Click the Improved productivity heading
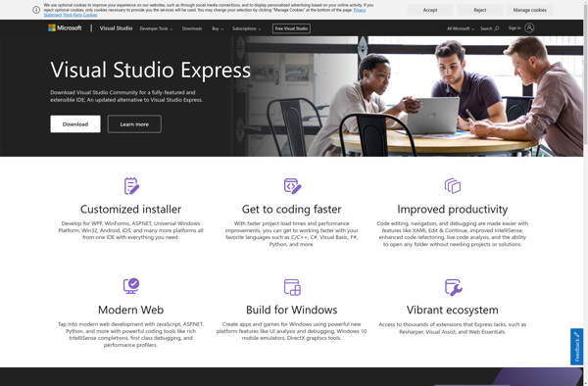This screenshot has width=588, height=386. [453, 209]
